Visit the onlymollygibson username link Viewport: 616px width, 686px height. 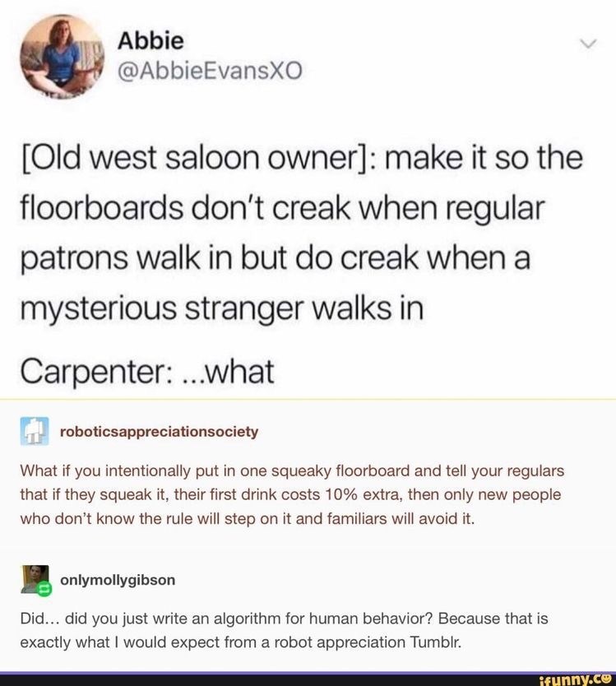pos(118,580)
